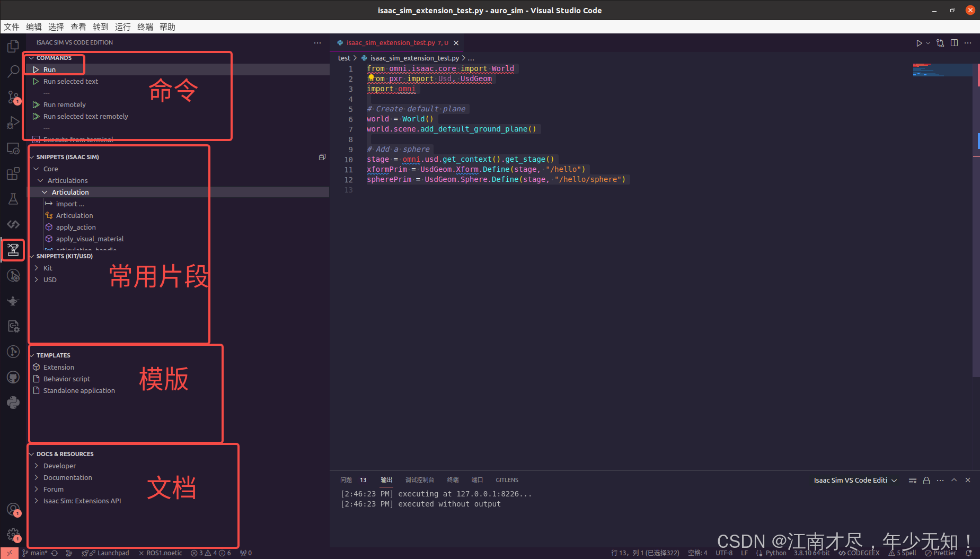Switch to the 问题 panel tab

pos(346,480)
